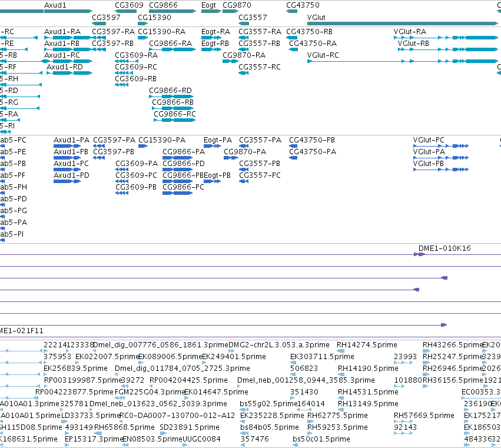Select transcript Axud1-RA
This screenshot has height=448, width=501.
62,32
